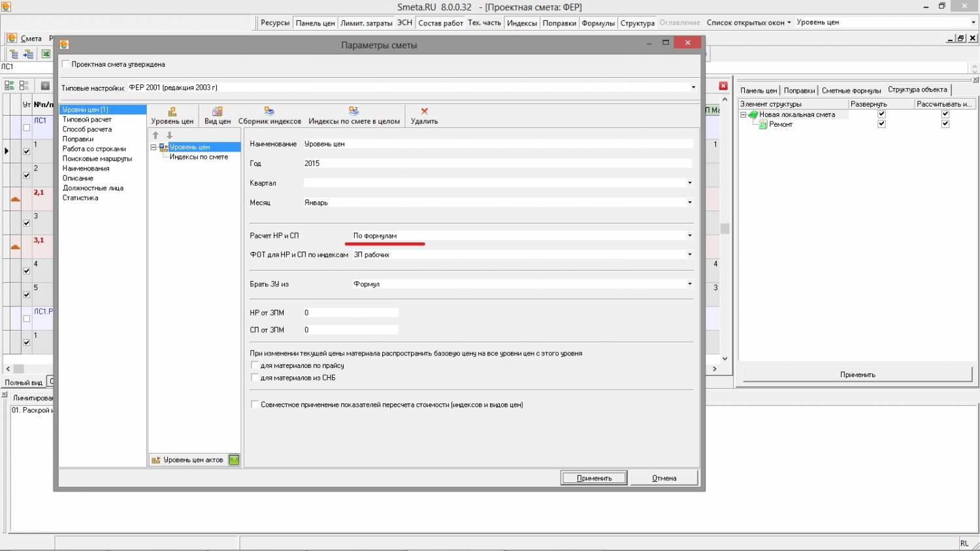Click the Новая локальная смета green book icon
The height and width of the screenshot is (551, 980).
753,114
